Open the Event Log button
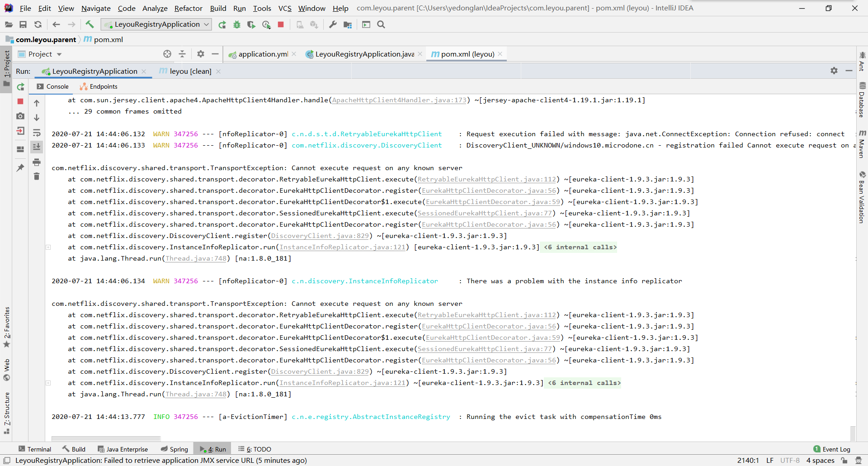The image size is (868, 466). click(x=832, y=449)
